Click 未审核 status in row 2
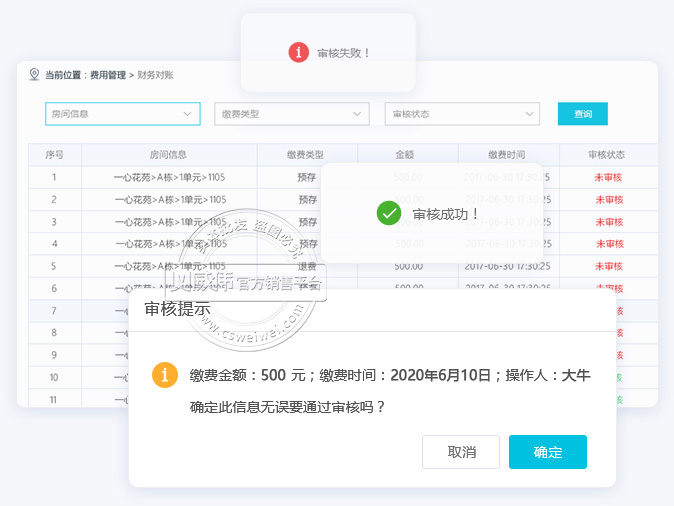Screen dimensions: 674x506 [609, 199]
